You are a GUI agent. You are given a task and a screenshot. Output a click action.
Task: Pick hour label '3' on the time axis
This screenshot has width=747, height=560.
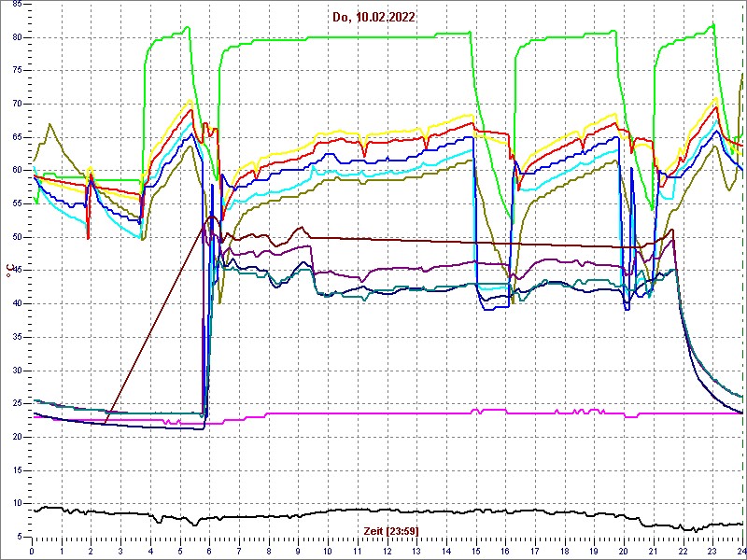point(120,551)
